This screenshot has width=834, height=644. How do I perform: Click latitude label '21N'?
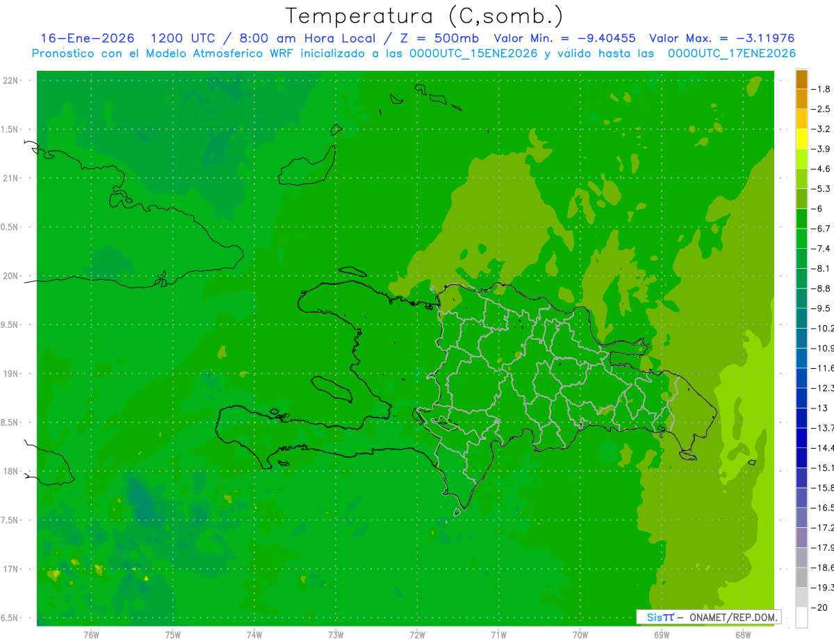pyautogui.click(x=10, y=179)
